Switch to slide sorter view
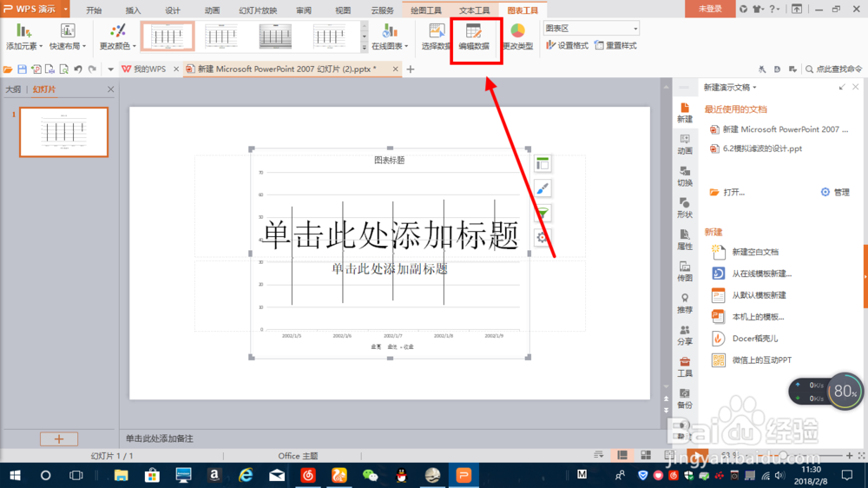Viewport: 868px width, 488px height. 646,455
